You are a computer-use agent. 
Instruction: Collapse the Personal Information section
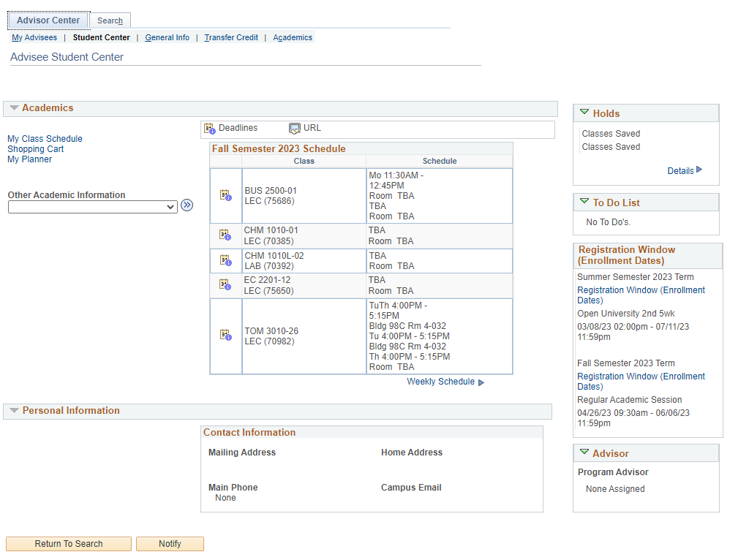click(x=14, y=411)
